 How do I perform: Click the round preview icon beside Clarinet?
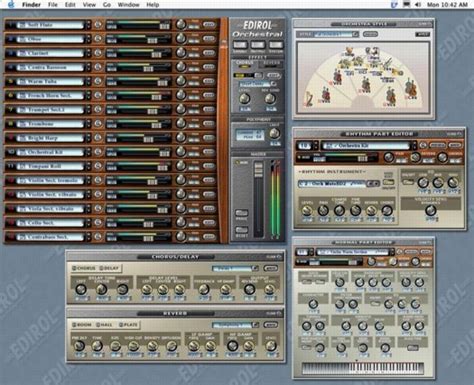(x=98, y=53)
